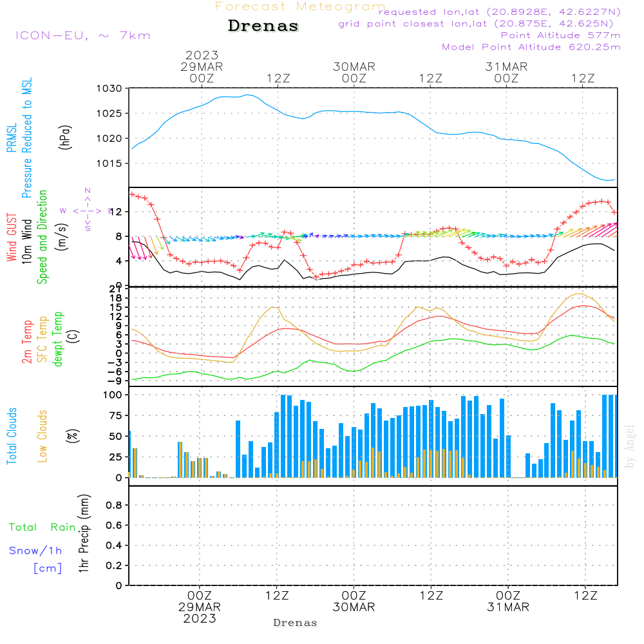Click the 30MAR date label on top axis

[x=354, y=67]
